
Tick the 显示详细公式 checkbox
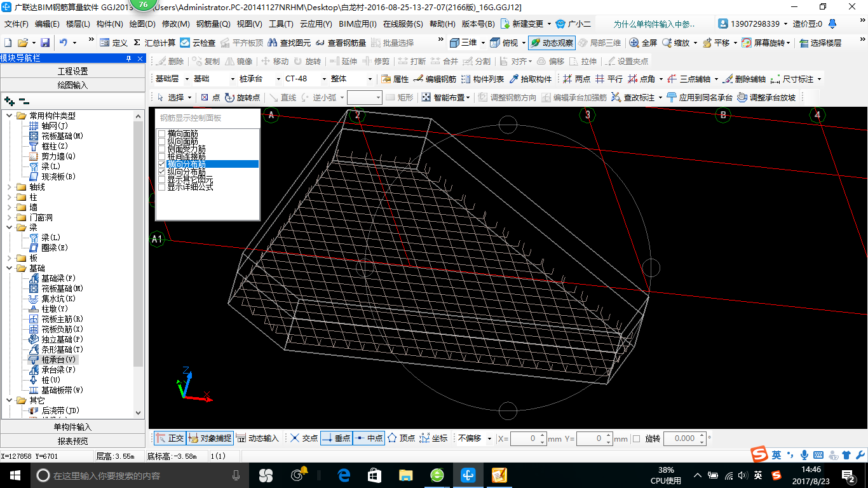coord(162,187)
